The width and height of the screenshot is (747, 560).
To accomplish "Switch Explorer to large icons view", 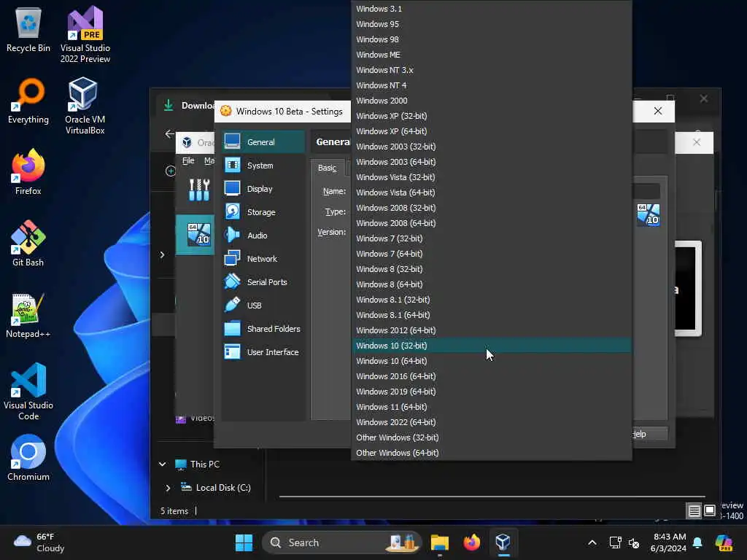I will coord(710,510).
